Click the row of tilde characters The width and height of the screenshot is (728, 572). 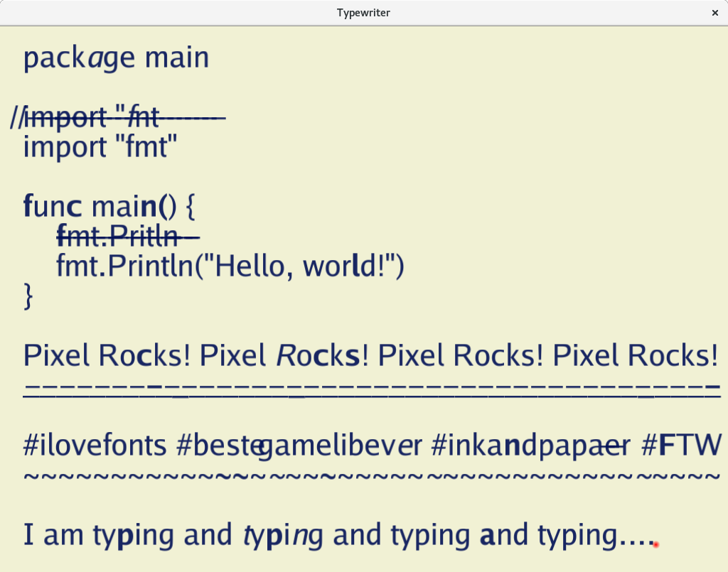(x=372, y=477)
